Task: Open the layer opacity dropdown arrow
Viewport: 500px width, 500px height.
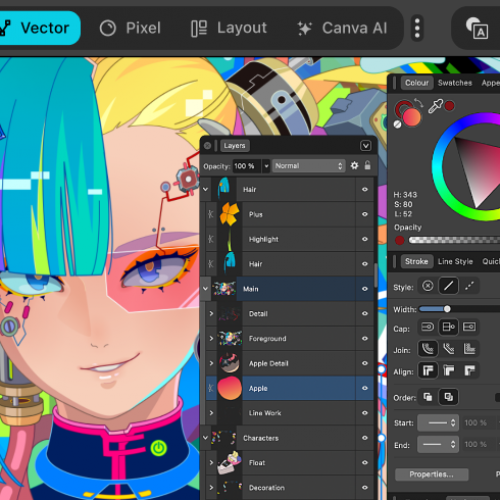Action: [266, 166]
